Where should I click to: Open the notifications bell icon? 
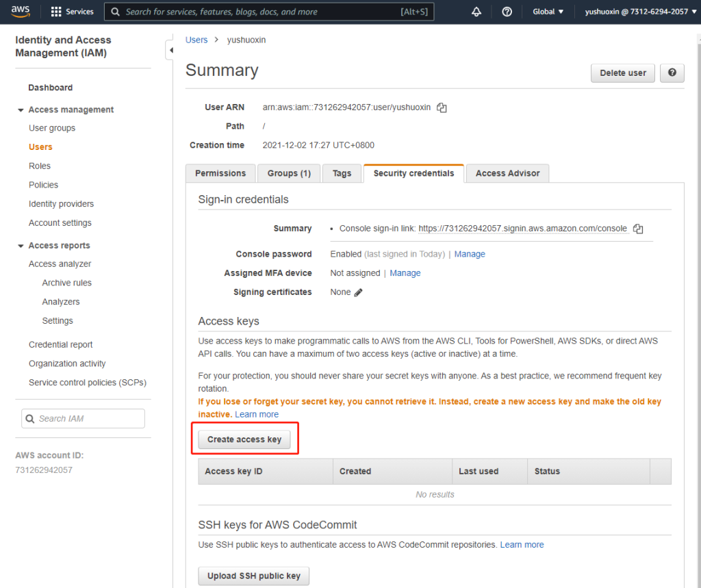coord(476,12)
